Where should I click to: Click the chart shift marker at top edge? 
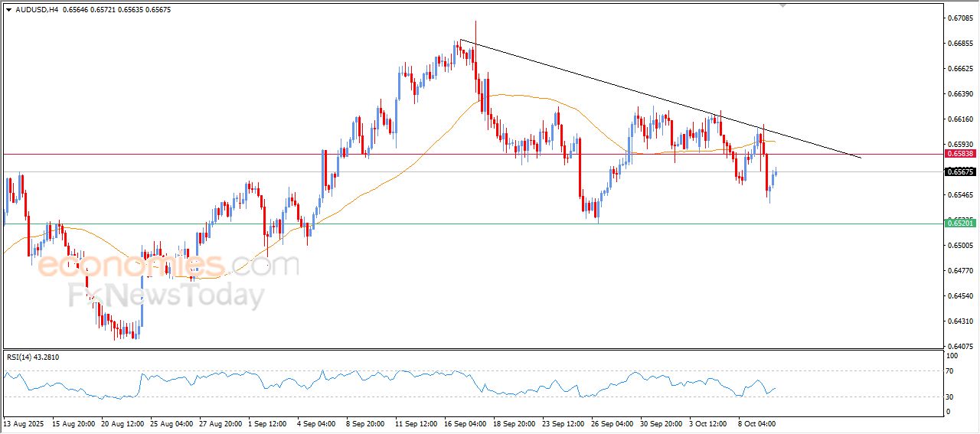coord(782,5)
